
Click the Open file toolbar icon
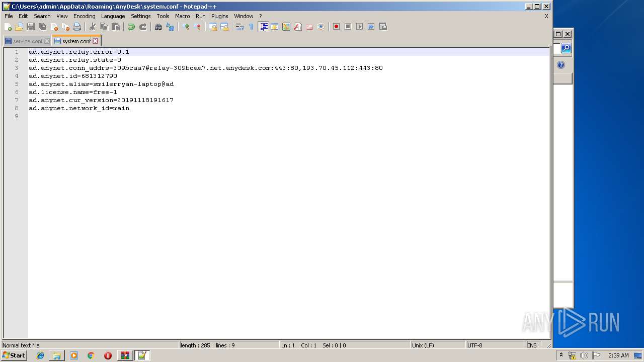19,27
